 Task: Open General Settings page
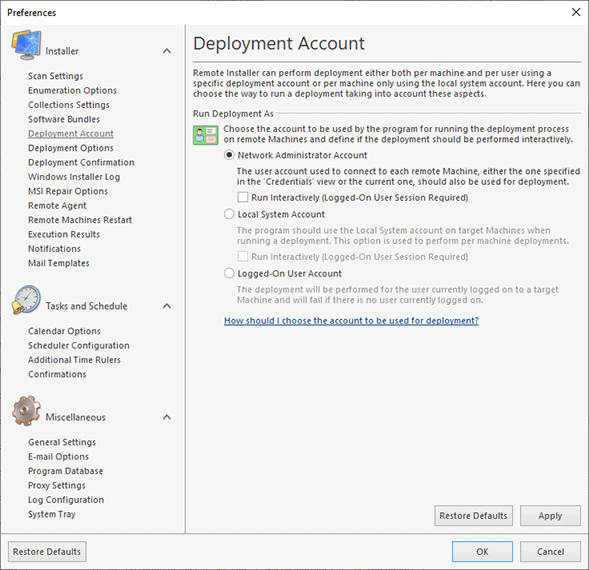[62, 442]
